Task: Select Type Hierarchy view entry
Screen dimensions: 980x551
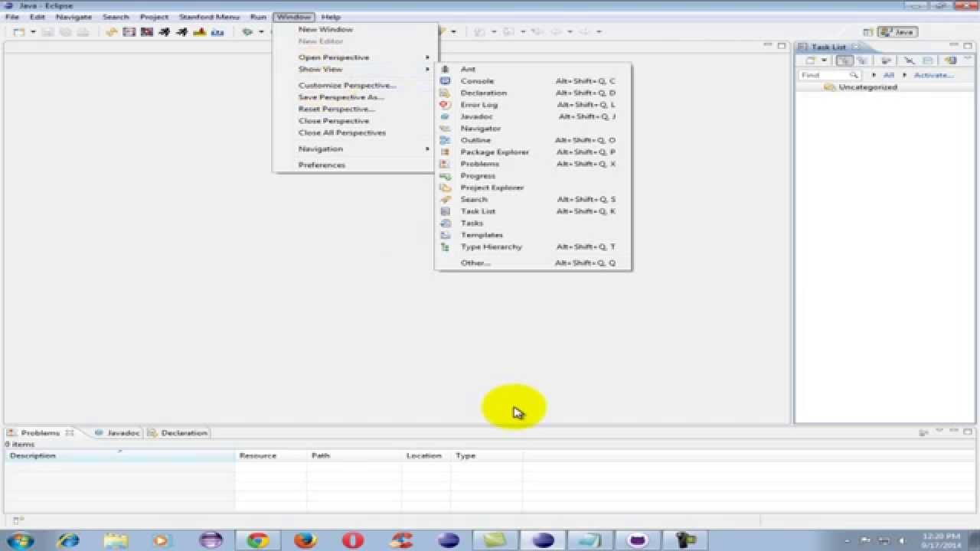Action: pyautogui.click(x=532, y=247)
